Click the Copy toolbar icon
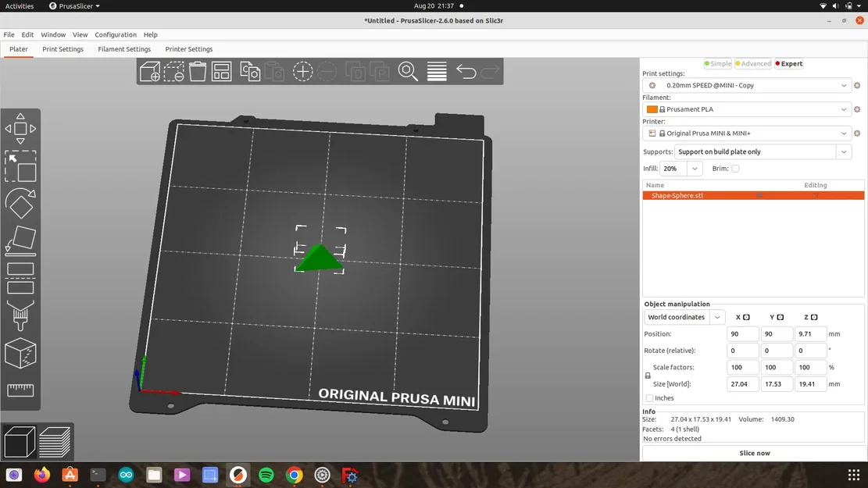Viewport: 868px width, 488px height. tap(250, 72)
